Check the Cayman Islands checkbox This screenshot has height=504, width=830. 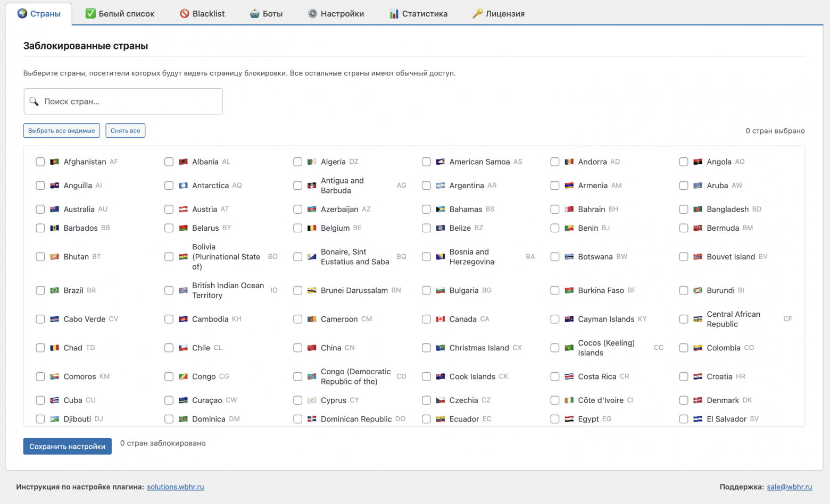[555, 319]
